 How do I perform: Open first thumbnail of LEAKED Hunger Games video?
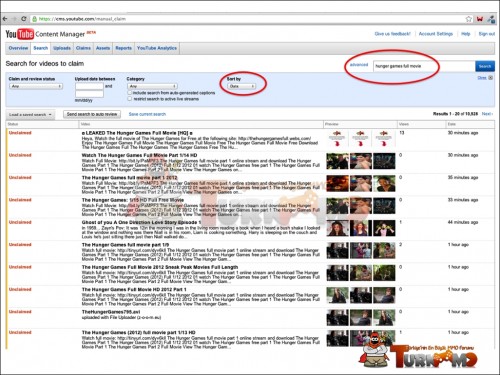coord(337,138)
